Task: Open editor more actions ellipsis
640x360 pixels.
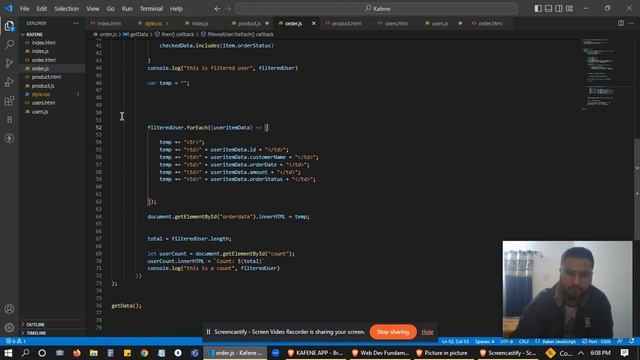Action: tap(631, 23)
